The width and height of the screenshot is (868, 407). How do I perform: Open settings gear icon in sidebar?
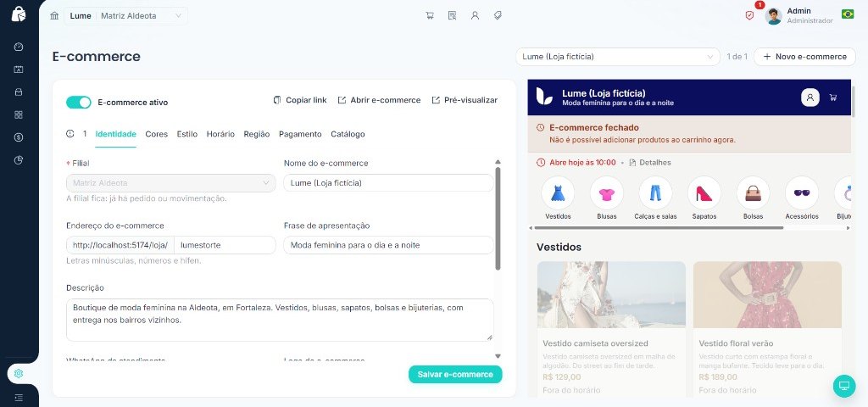tap(19, 374)
